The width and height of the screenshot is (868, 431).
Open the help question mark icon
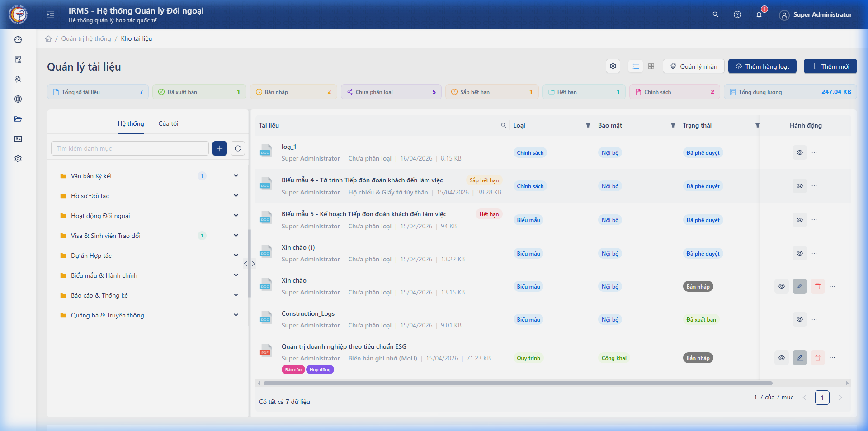737,14
